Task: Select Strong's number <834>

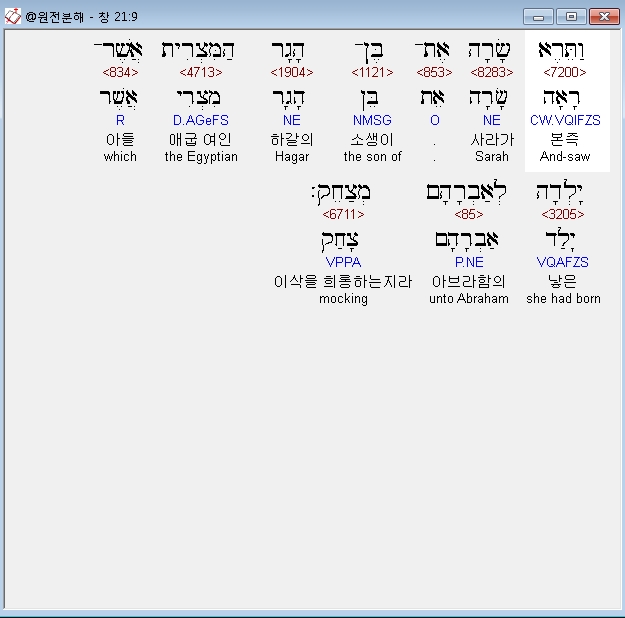Action: pyautogui.click(x=120, y=72)
